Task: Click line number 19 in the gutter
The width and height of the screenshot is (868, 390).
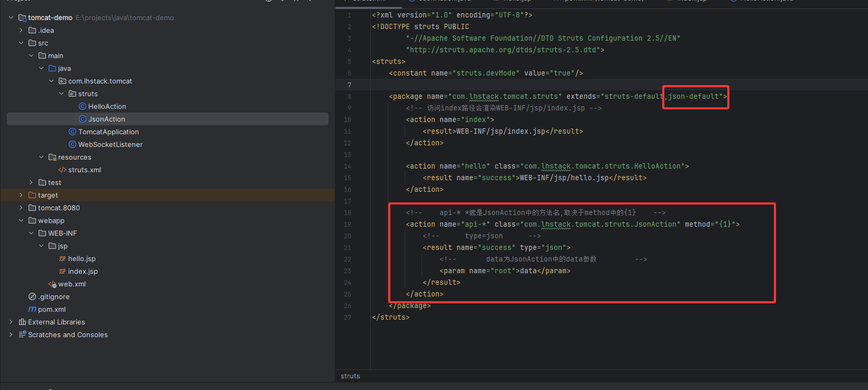Action: coord(348,225)
